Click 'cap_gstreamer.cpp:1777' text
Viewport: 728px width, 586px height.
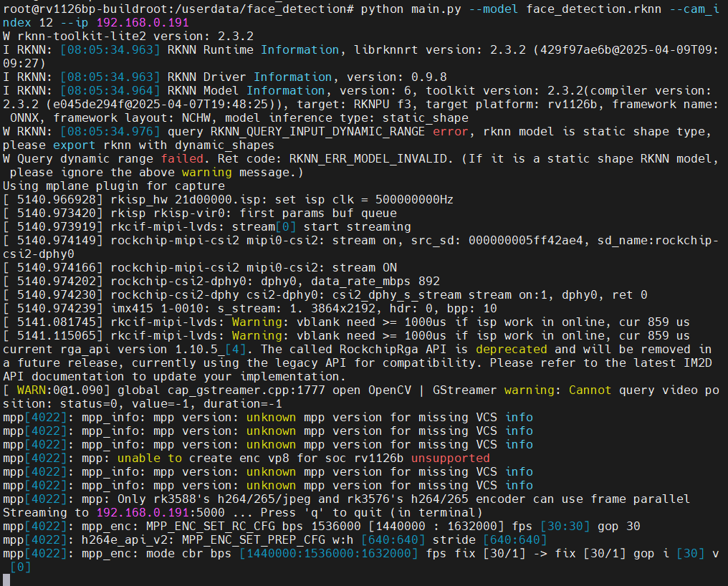pos(246,390)
